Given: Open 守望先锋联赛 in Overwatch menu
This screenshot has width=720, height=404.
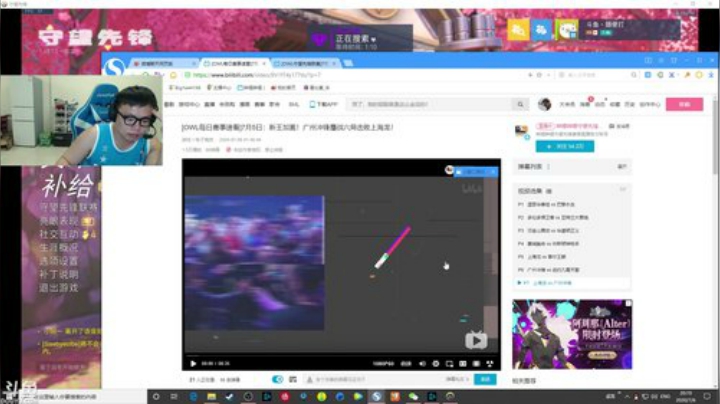Looking at the screenshot, I should coord(68,207).
